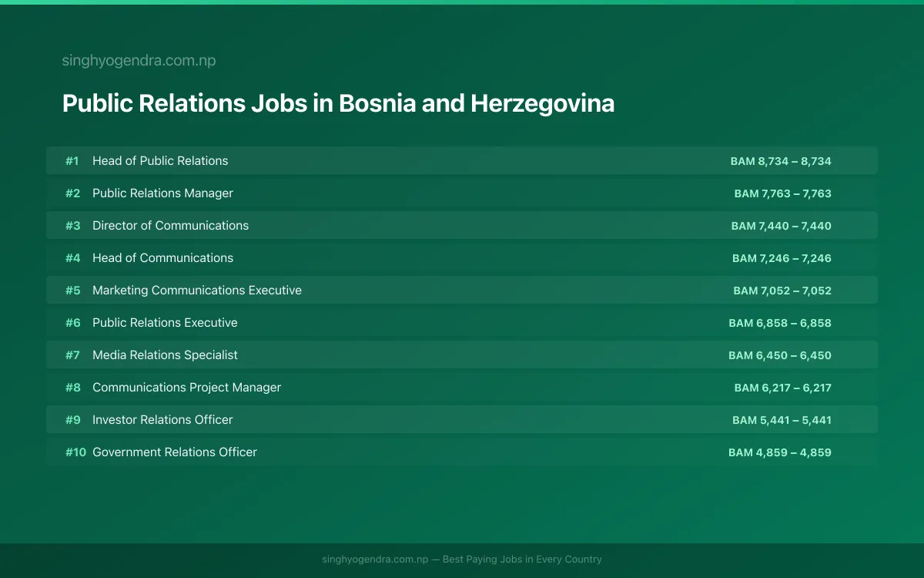
Task: Click salary BAM 7,763 – 7,763
Action: point(782,194)
